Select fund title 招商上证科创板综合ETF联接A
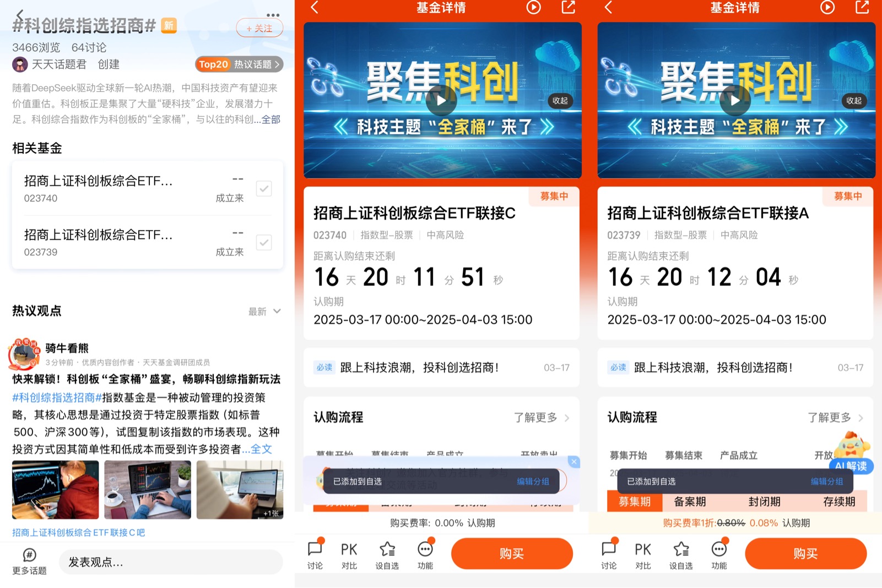 click(x=708, y=213)
